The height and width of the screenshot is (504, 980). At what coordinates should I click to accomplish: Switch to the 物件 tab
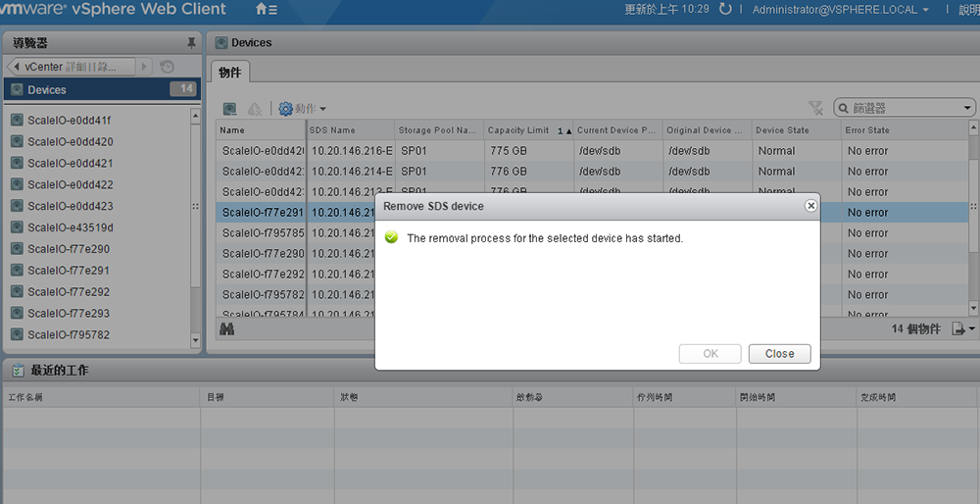coord(230,73)
